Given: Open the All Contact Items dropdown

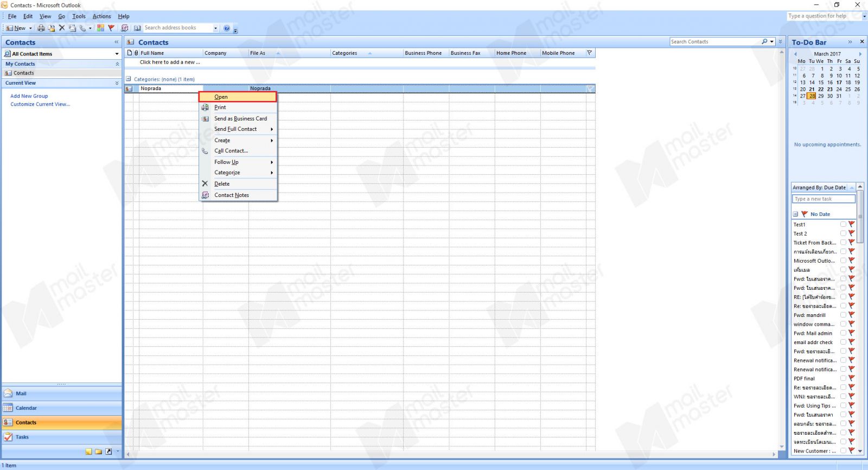Looking at the screenshot, I should tap(117, 54).
